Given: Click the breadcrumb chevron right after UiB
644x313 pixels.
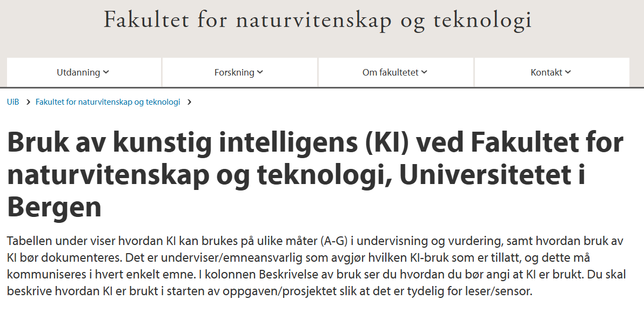Looking at the screenshot, I should pos(28,101).
